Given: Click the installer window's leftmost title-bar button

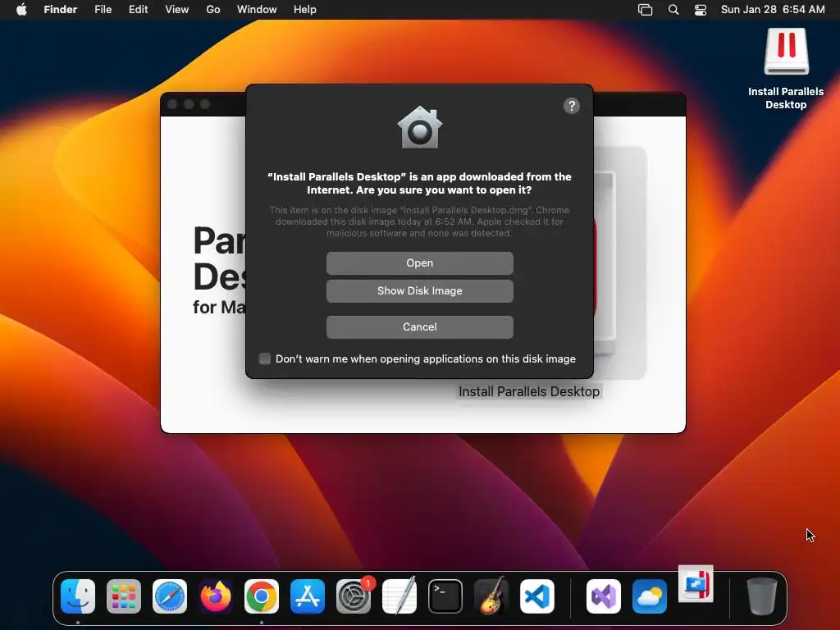Looking at the screenshot, I should [x=172, y=104].
